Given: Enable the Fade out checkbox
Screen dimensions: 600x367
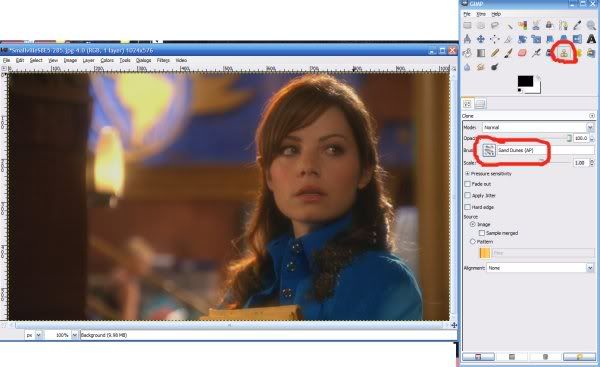Looking at the screenshot, I should coord(468,184).
